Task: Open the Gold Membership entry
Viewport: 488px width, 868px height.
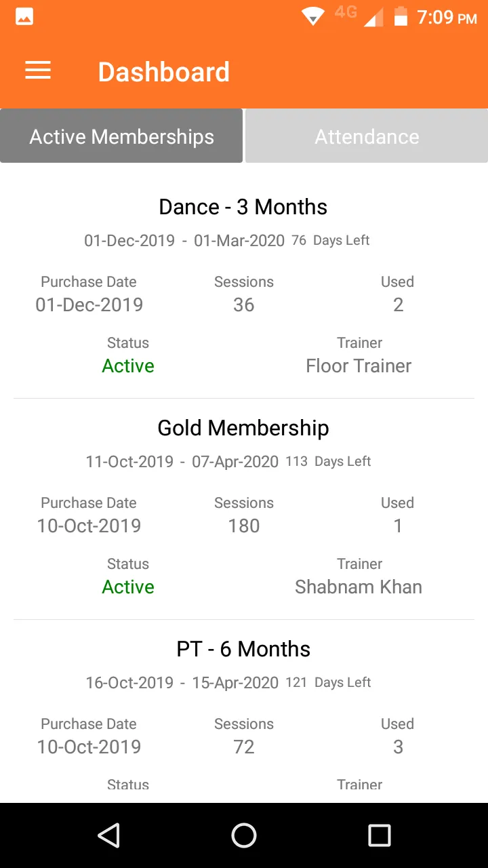Action: tap(243, 428)
